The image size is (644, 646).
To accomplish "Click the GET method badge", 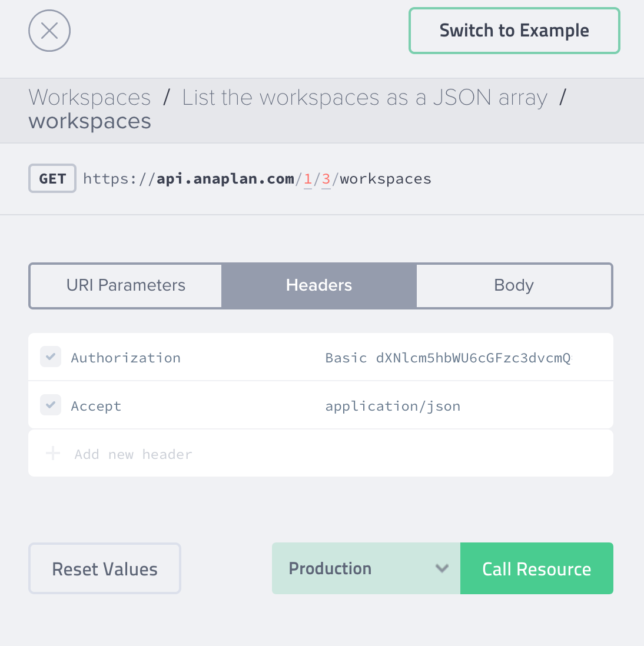I will pos(52,178).
